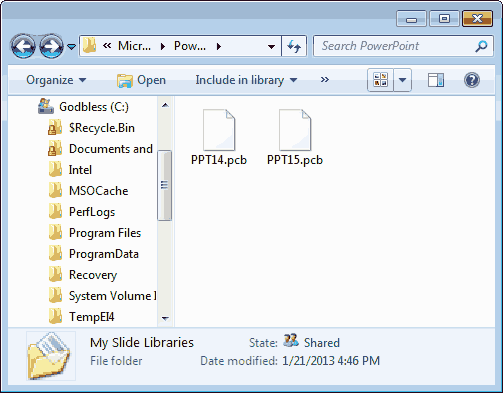Select the PPT14.pcb file icon

(219, 130)
